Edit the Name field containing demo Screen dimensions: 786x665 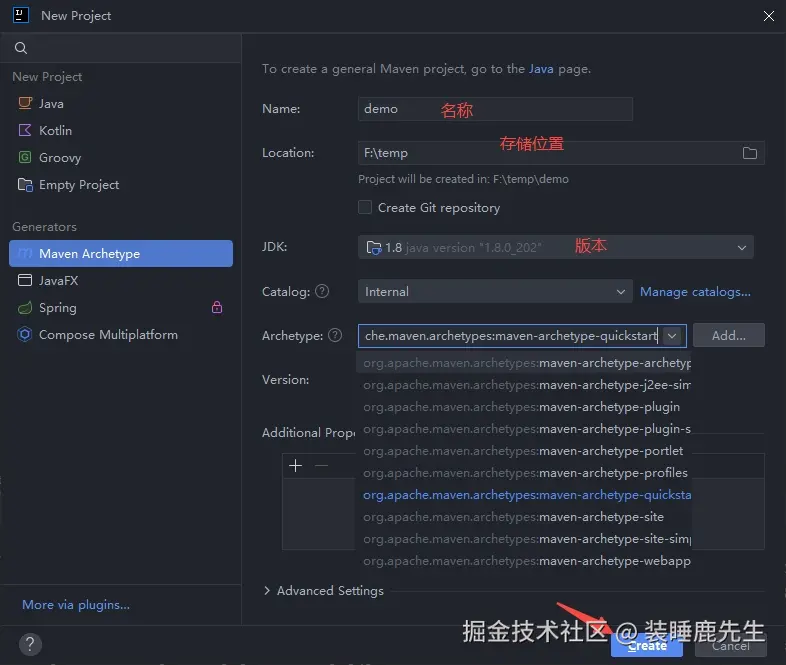point(495,109)
